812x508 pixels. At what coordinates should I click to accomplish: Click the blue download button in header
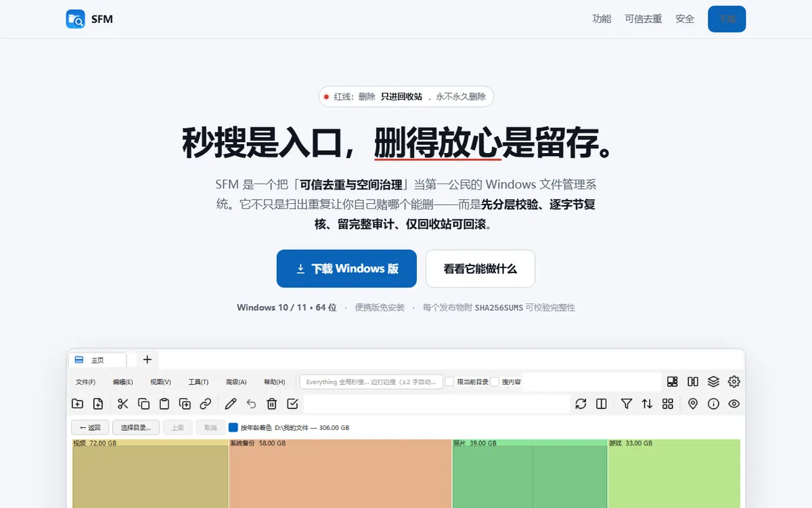727,19
